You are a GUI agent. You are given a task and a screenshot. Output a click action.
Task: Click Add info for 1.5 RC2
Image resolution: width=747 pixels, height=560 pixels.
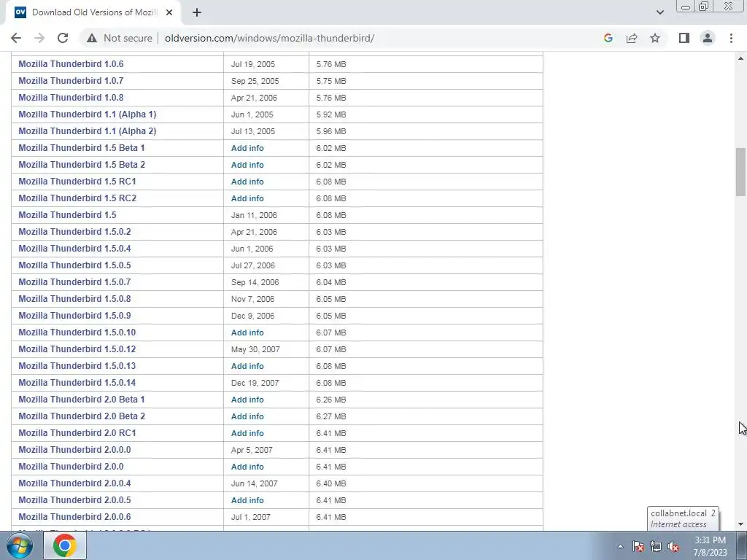(x=247, y=198)
